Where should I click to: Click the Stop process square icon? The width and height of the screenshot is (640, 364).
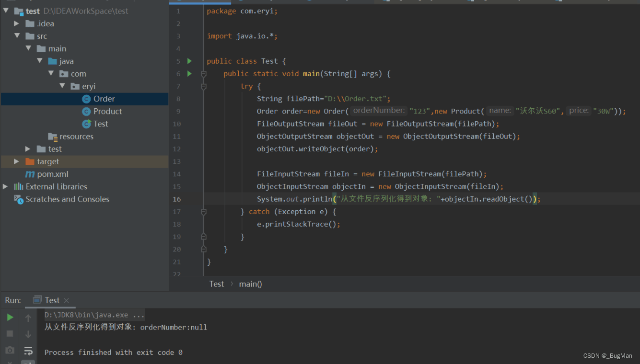[10, 333]
